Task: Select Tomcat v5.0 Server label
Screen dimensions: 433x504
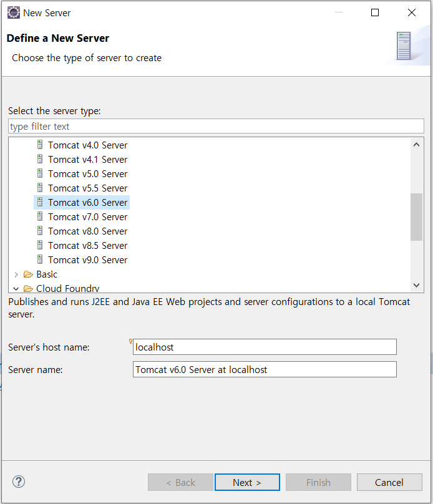Action: (88, 174)
